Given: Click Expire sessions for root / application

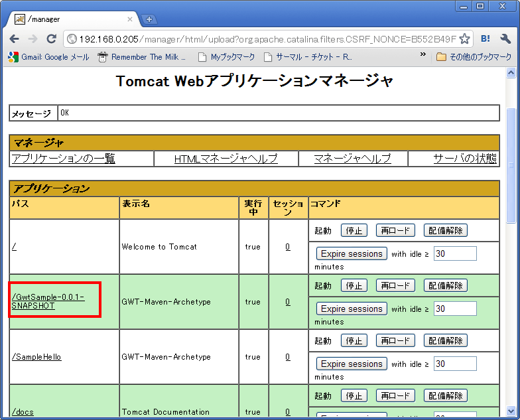Looking at the screenshot, I should pyautogui.click(x=352, y=253).
